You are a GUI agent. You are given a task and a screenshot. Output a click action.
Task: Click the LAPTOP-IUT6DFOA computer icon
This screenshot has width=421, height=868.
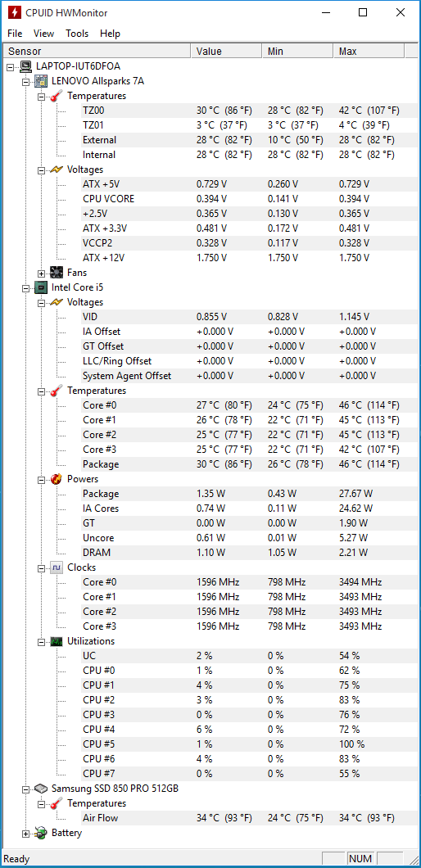click(x=25, y=66)
